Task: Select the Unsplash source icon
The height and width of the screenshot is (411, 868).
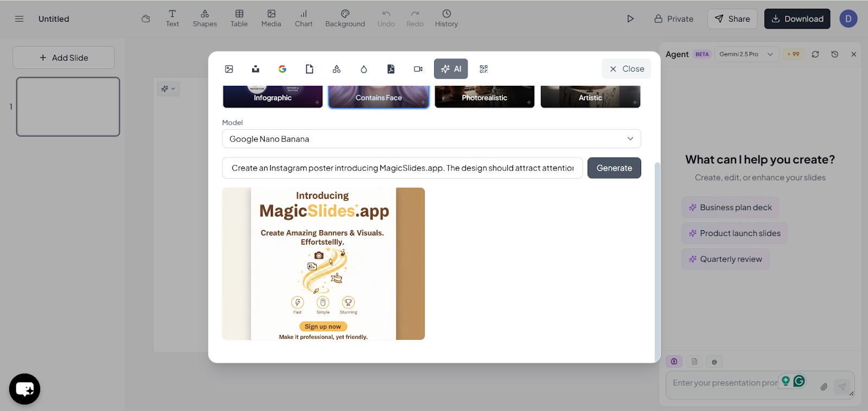Action: 256,69
